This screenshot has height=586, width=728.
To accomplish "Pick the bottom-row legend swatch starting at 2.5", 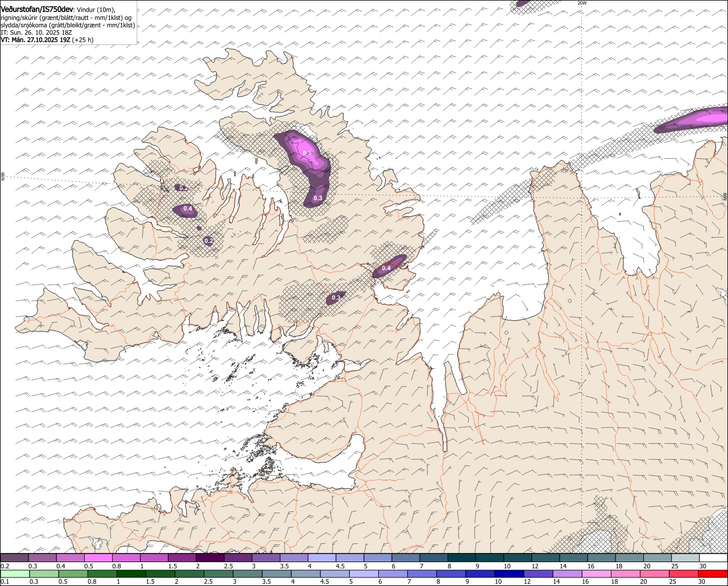I will pos(218,573).
